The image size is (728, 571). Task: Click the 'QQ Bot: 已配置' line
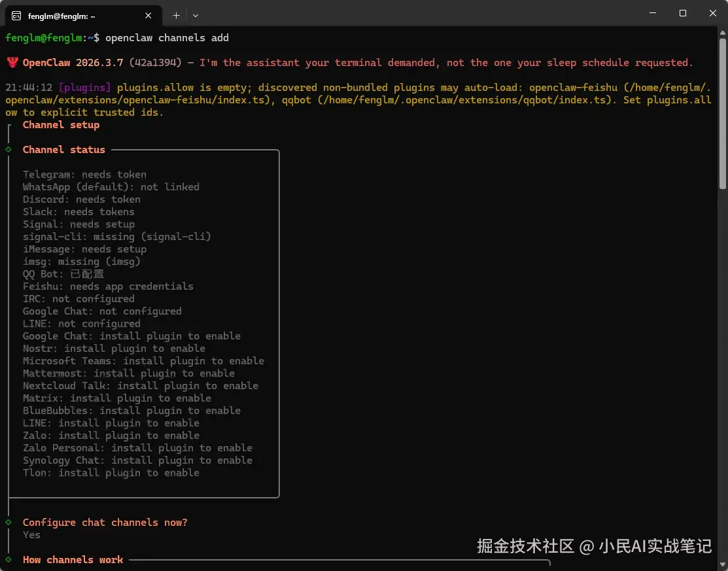click(x=63, y=274)
